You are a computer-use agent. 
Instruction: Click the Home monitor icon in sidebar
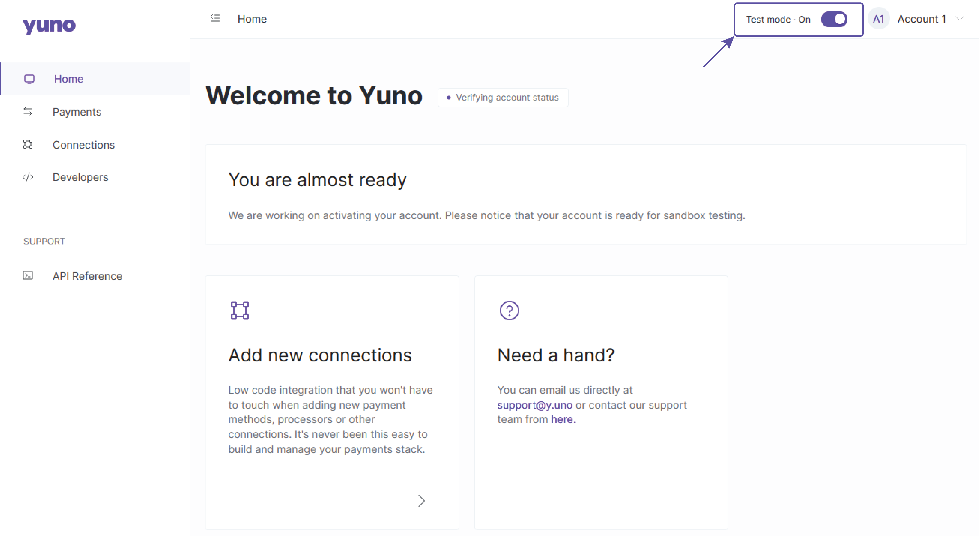29,79
